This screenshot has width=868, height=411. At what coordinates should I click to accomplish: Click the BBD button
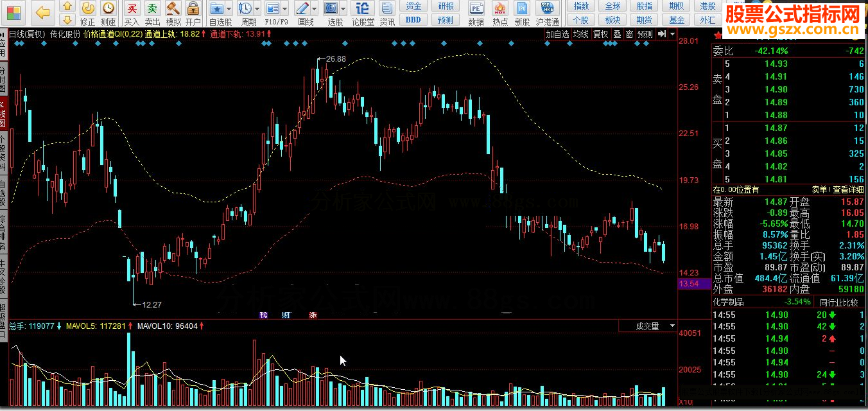point(413,19)
